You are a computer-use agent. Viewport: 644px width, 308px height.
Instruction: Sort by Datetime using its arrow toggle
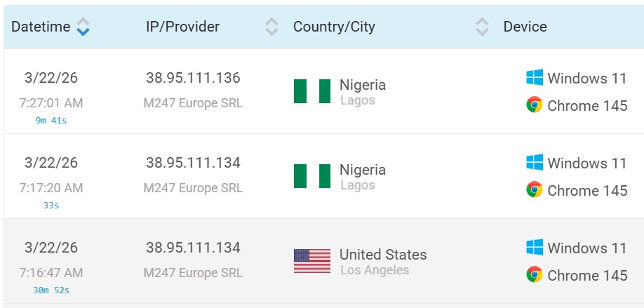pyautogui.click(x=83, y=27)
